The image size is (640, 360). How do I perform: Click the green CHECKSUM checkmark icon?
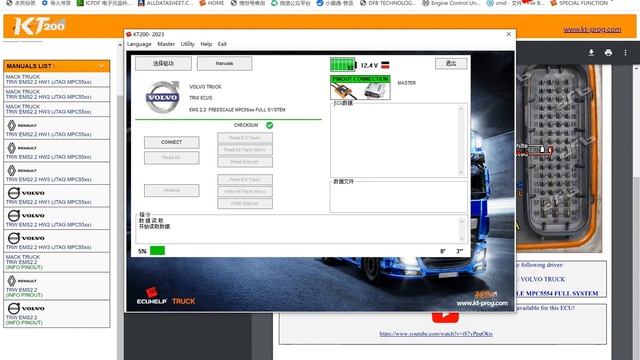pyautogui.click(x=269, y=125)
